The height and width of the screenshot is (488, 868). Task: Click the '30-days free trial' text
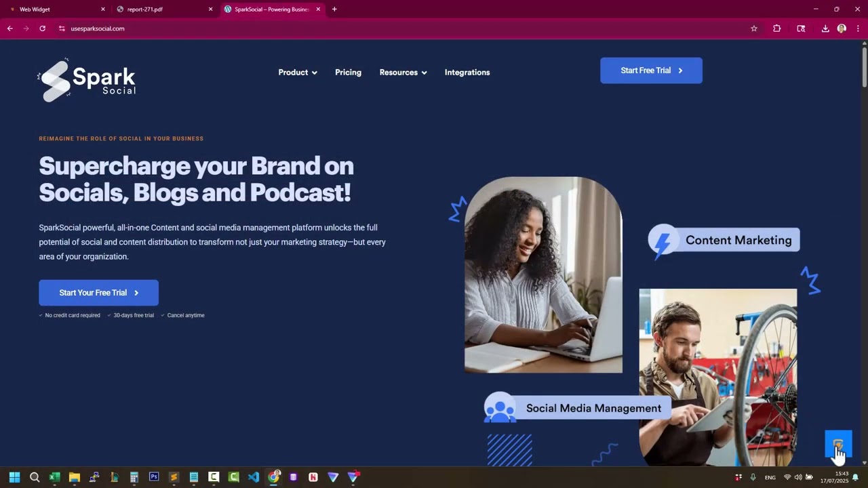pyautogui.click(x=134, y=315)
